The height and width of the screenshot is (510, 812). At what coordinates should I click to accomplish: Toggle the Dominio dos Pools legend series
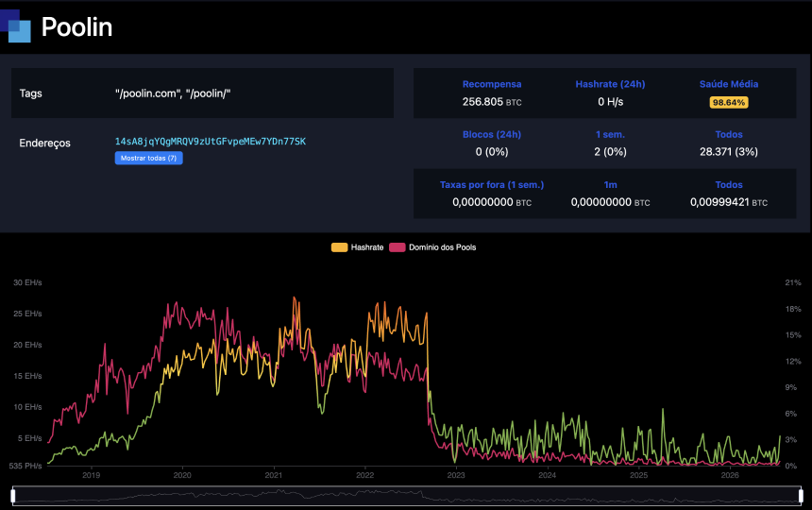[x=432, y=247]
